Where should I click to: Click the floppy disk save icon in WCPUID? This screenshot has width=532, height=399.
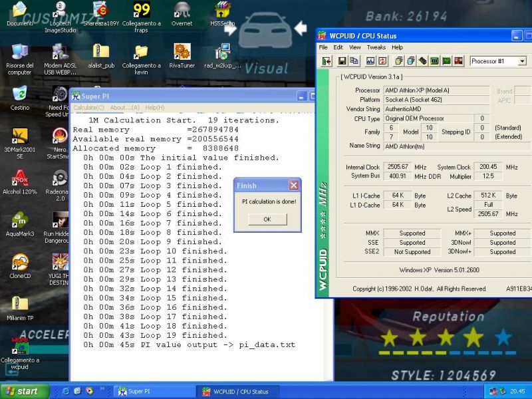tap(342, 61)
